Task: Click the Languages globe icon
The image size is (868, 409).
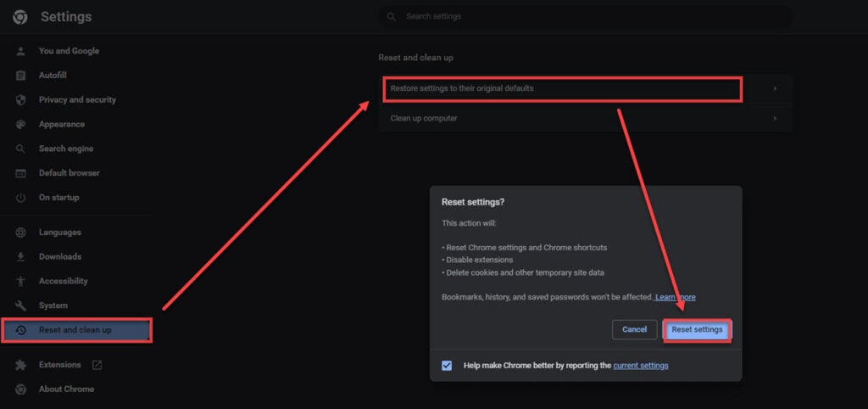Action: coord(20,233)
